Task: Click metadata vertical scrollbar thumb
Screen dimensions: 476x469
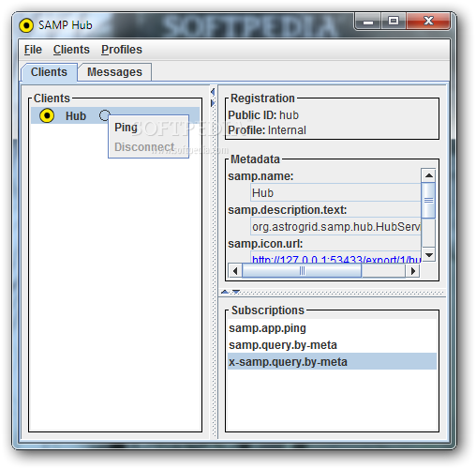Action: click(x=428, y=200)
